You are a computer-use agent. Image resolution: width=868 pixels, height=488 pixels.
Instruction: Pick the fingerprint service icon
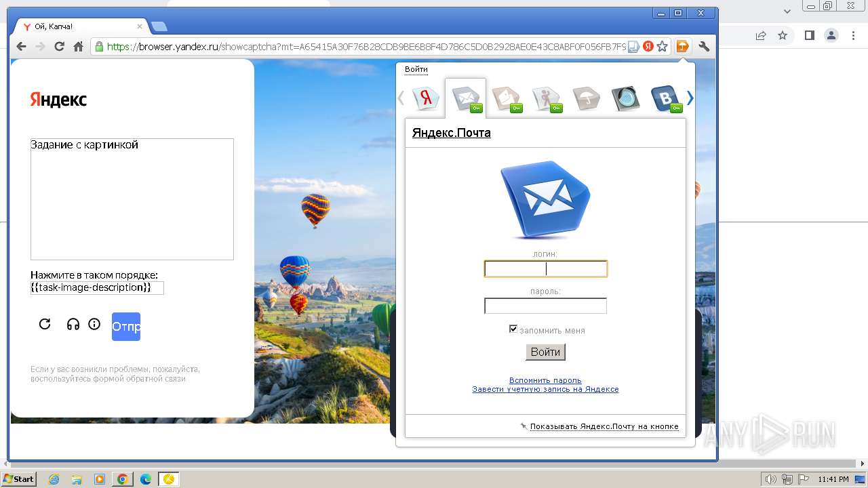tap(626, 98)
